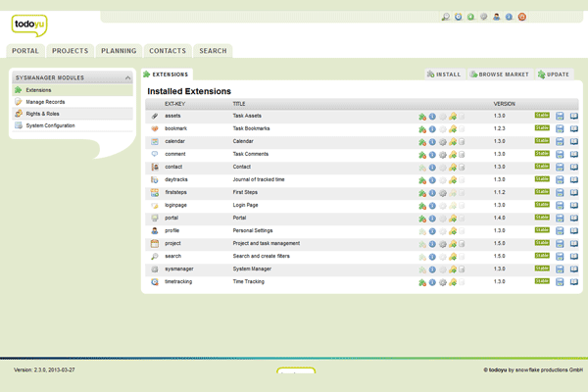Click the search magnifier icon in header

coord(446,17)
